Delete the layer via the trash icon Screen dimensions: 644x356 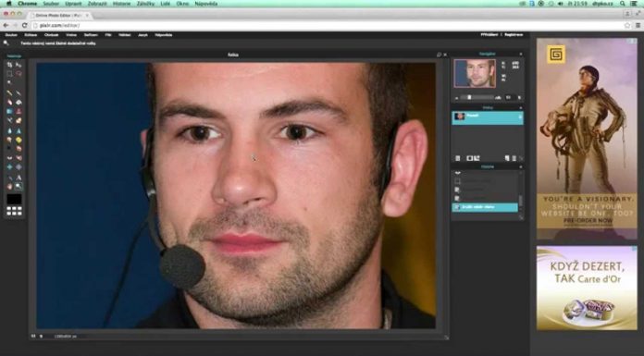tap(514, 158)
